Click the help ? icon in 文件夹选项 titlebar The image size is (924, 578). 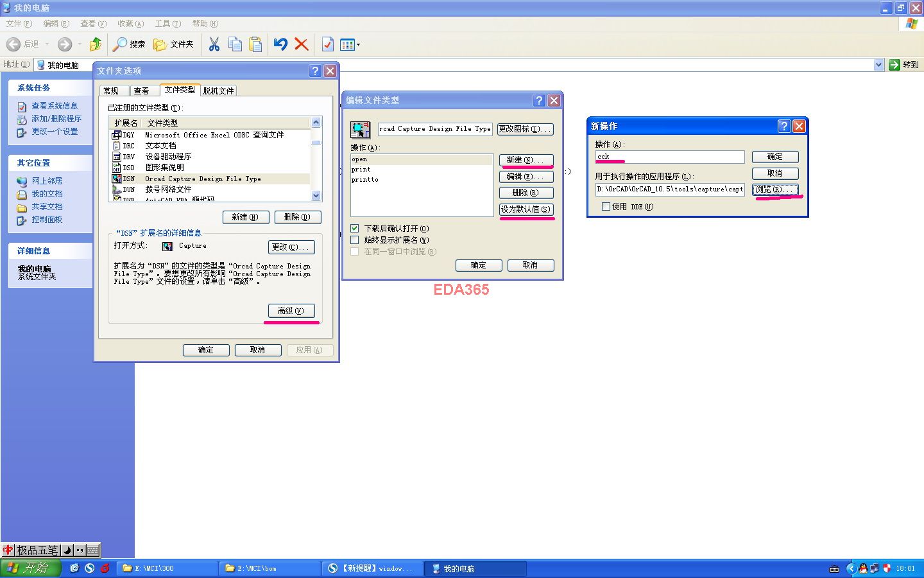coord(315,71)
